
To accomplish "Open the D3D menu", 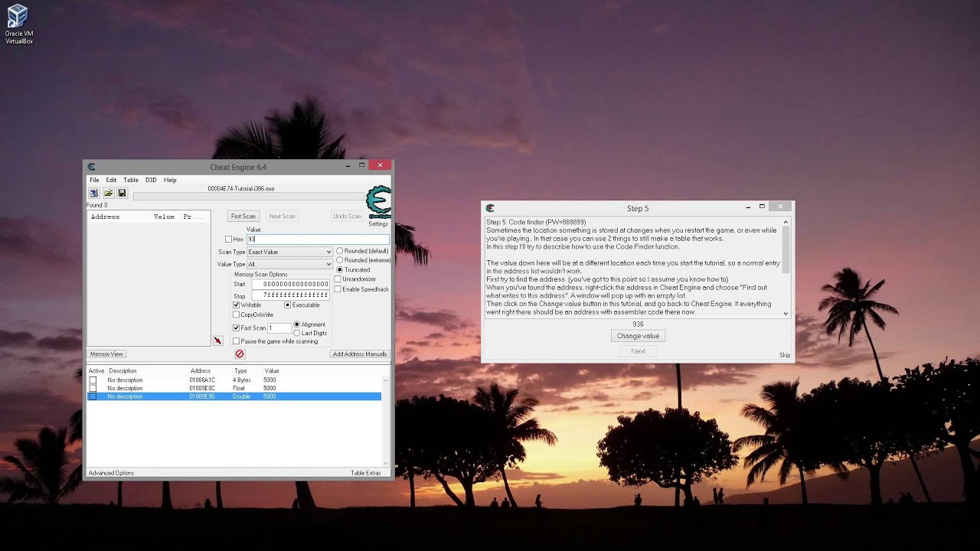I will point(151,180).
